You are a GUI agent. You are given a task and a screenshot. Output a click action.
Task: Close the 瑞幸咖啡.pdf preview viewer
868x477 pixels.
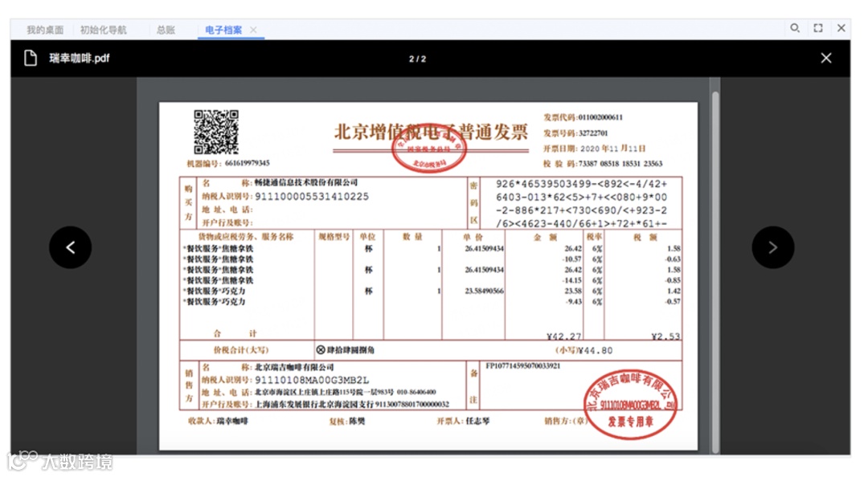tap(826, 58)
